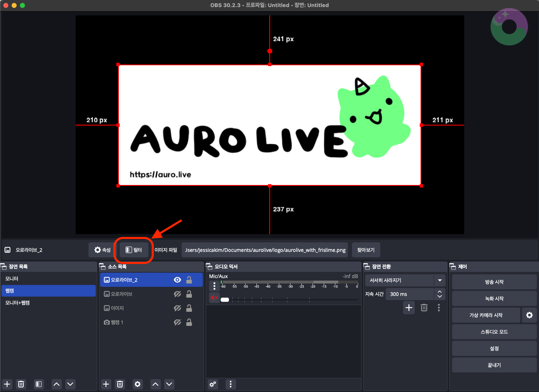Image resolution: width=539 pixels, height=392 pixels.
Task: Add a new source with the plus icon
Action: [106, 384]
